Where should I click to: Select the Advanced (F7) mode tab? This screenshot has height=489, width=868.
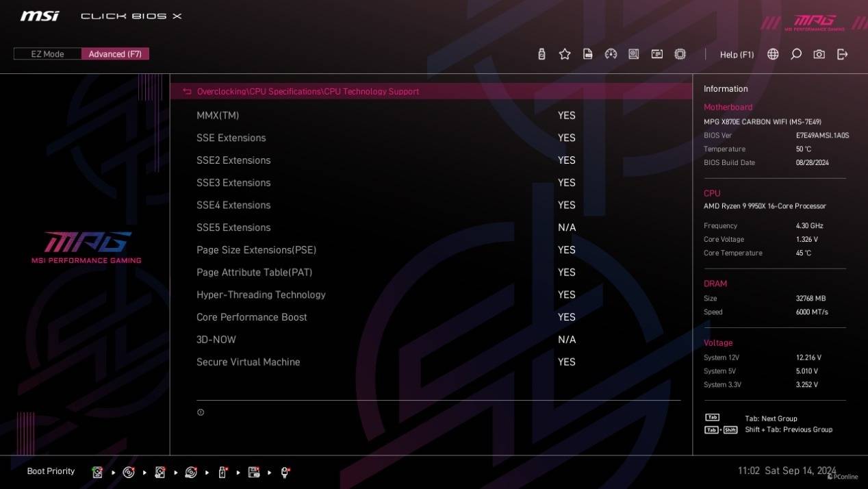[x=115, y=54]
